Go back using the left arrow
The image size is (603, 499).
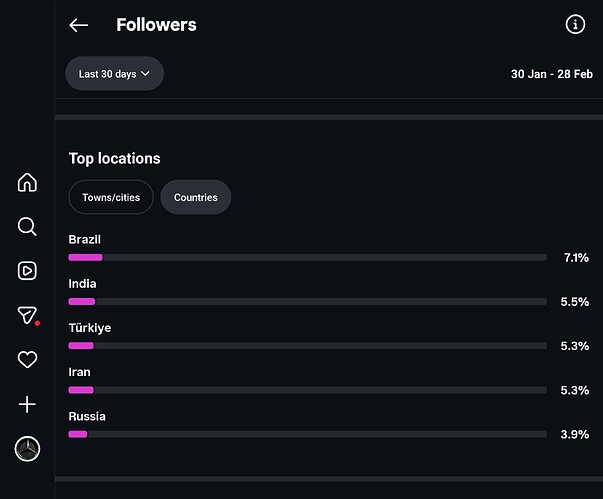click(x=78, y=25)
